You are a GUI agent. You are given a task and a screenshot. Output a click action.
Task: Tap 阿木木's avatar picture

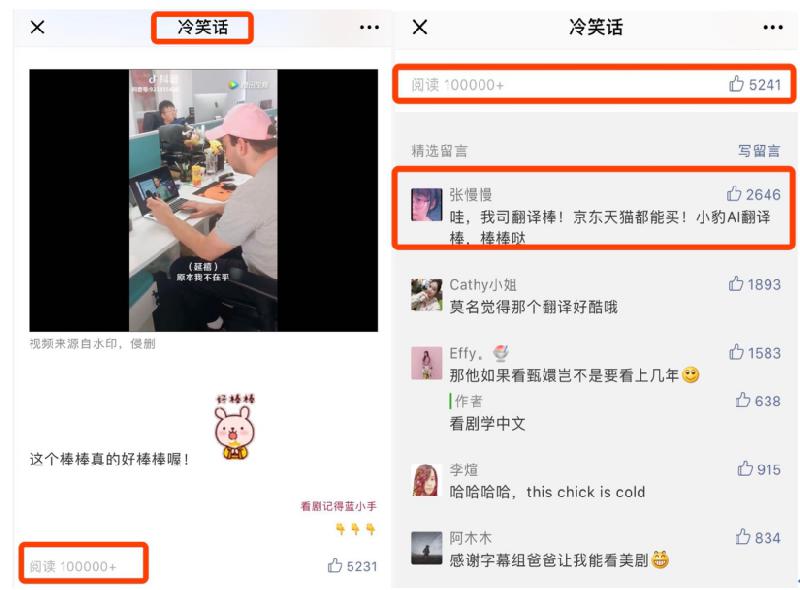(427, 548)
